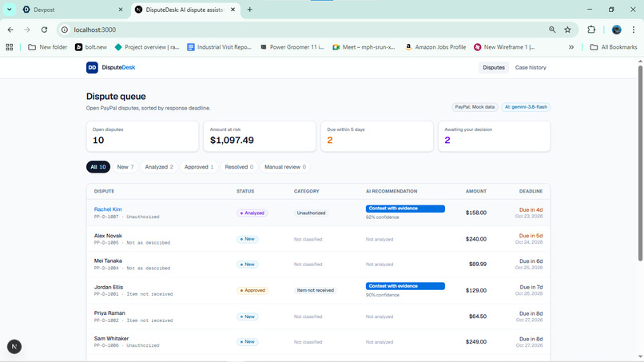Click the DEADLINE column header
Image resolution: width=644 pixels, height=362 pixels.
pyautogui.click(x=531, y=191)
